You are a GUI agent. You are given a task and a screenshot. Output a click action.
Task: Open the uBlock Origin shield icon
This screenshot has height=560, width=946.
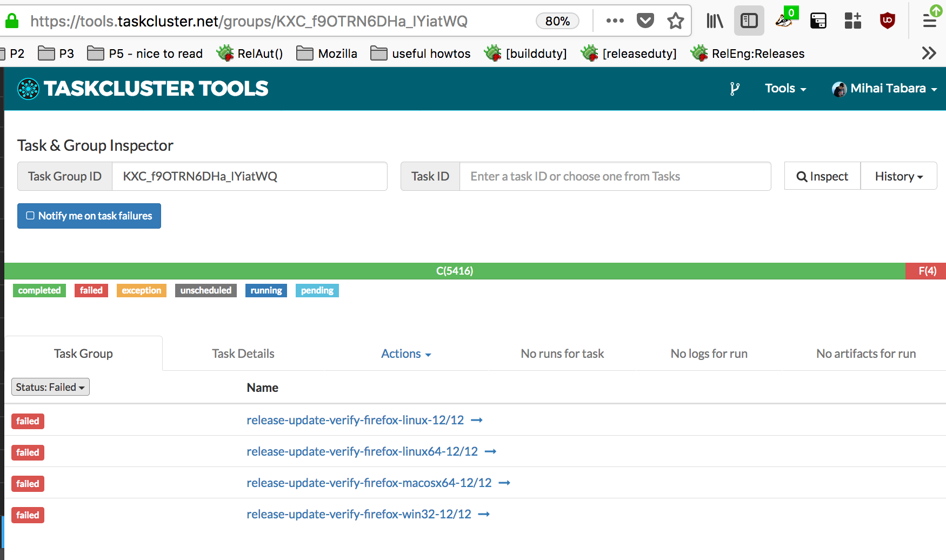[887, 21]
